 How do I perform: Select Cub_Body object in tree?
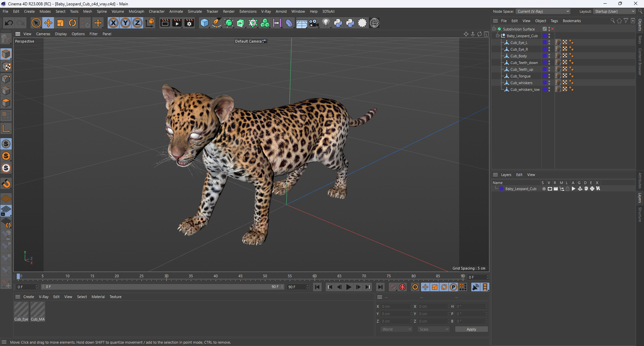coord(518,56)
